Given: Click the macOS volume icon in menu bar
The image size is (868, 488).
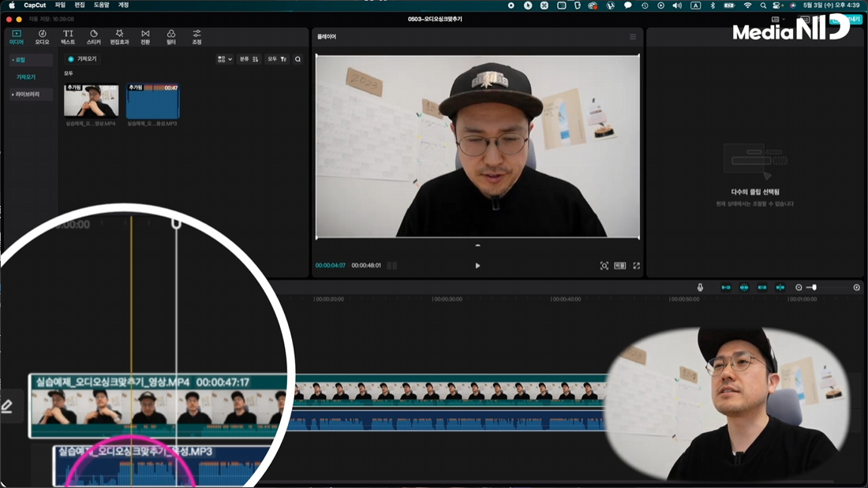Looking at the screenshot, I should (x=677, y=5).
